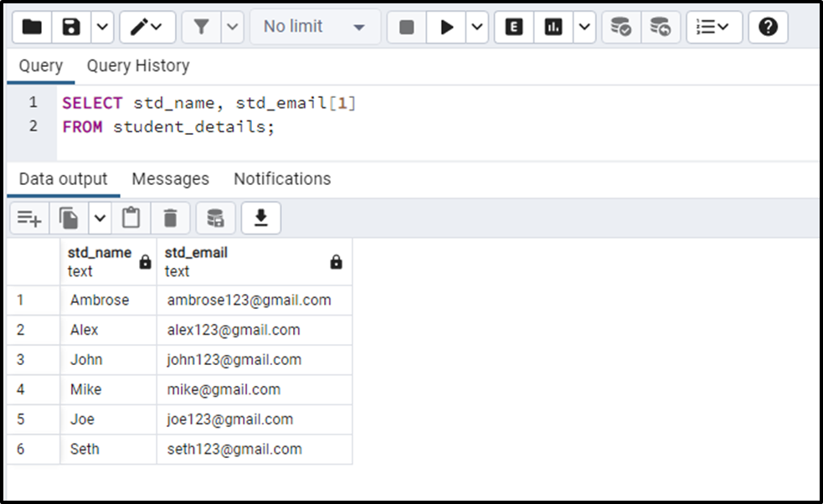Run Explain Analyze chart icon
This screenshot has height=504, width=823.
click(553, 27)
